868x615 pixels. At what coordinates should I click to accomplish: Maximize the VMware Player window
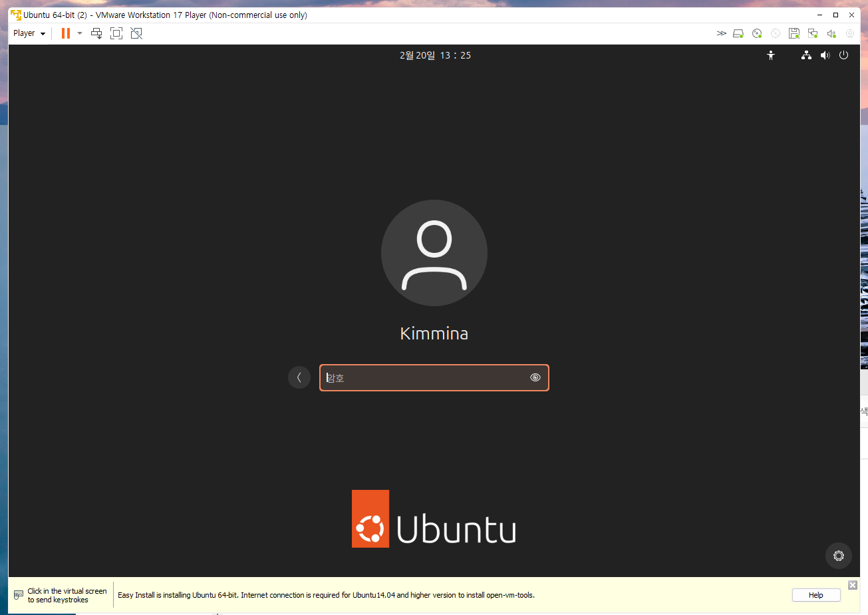click(x=836, y=15)
